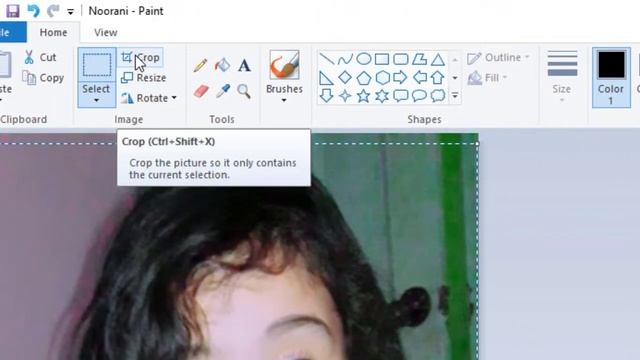Choose the Right triangle shape
Image resolution: width=640 pixels, height=360 pixels.
(327, 78)
